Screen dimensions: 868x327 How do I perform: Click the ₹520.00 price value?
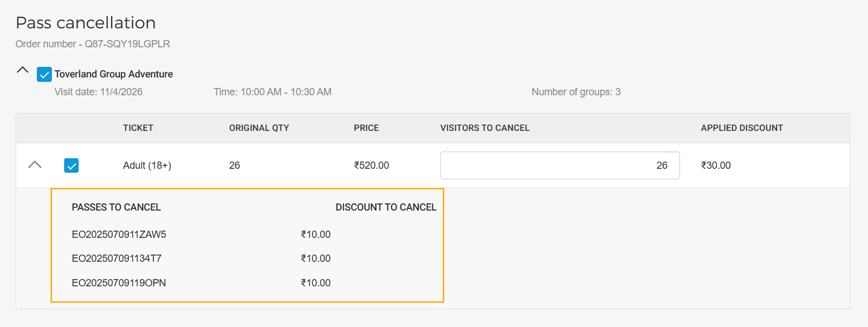tap(372, 165)
